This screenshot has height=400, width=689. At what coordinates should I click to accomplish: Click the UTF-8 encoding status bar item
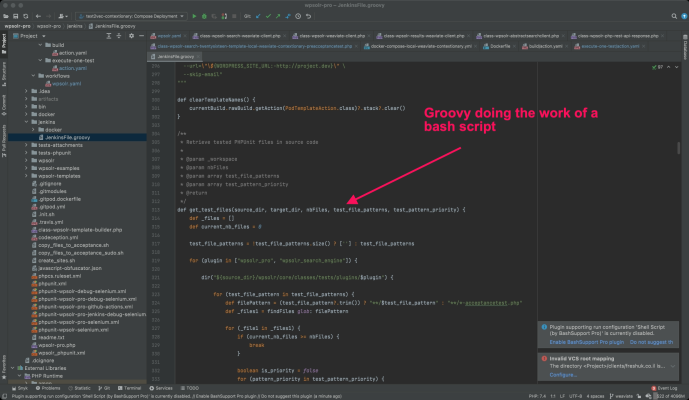[575, 396]
